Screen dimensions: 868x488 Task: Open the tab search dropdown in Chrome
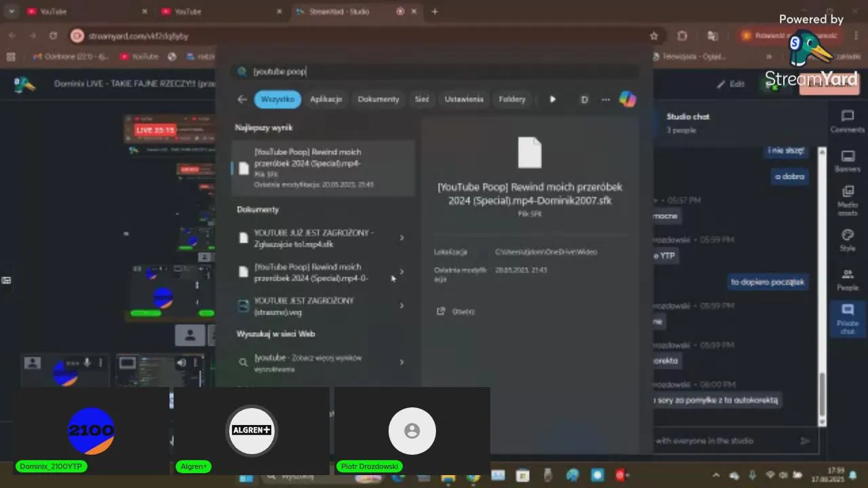coord(11,12)
